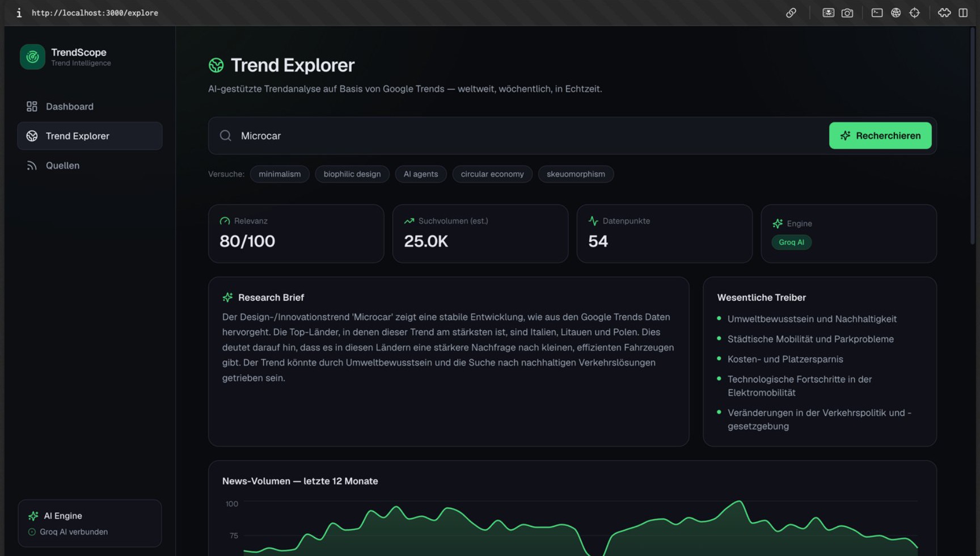Screen dimensions: 980x556
Task: Click the Datenpunkte pulse icon
Action: coord(593,221)
